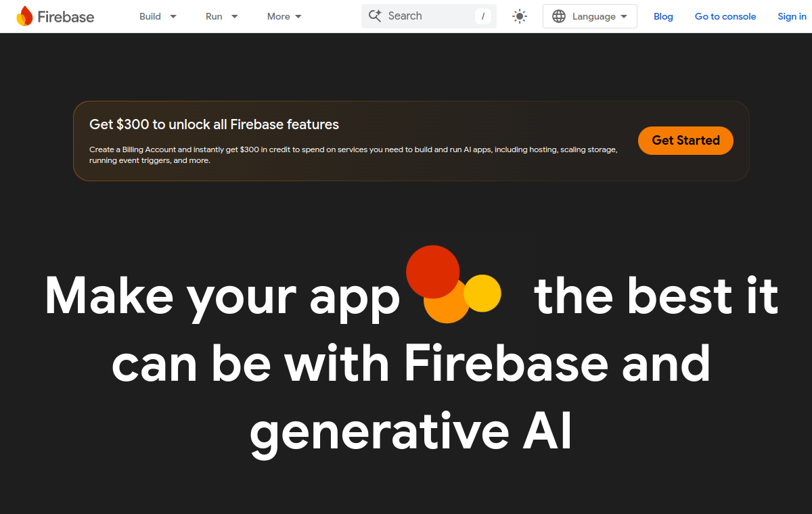The height and width of the screenshot is (514, 812).
Task: Focus the Search input field
Action: coord(429,16)
